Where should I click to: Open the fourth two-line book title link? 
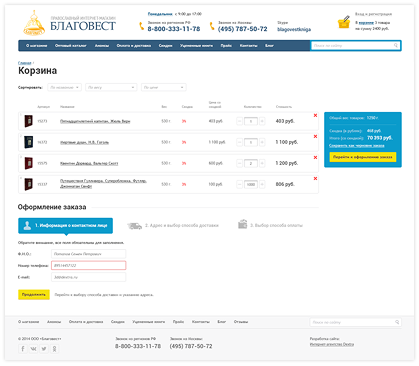pyautogui.click(x=103, y=184)
